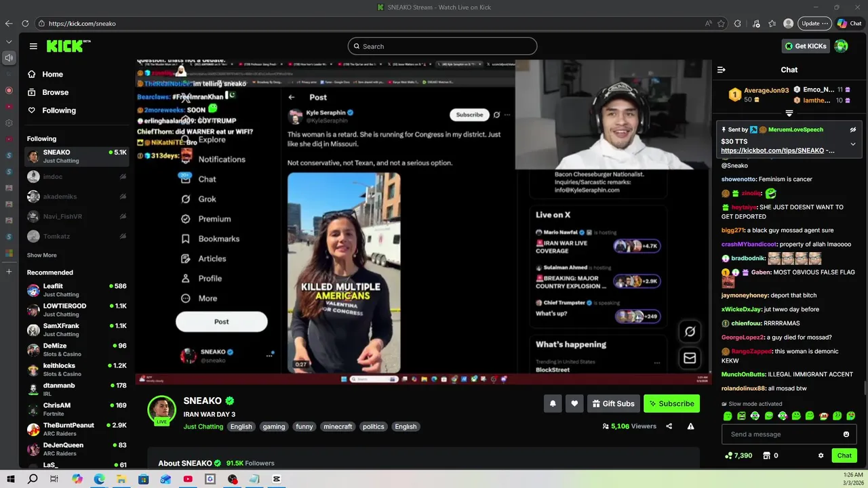Image resolution: width=868 pixels, height=488 pixels.
Task: Hide the pinned TTS message
Action: [853, 129]
